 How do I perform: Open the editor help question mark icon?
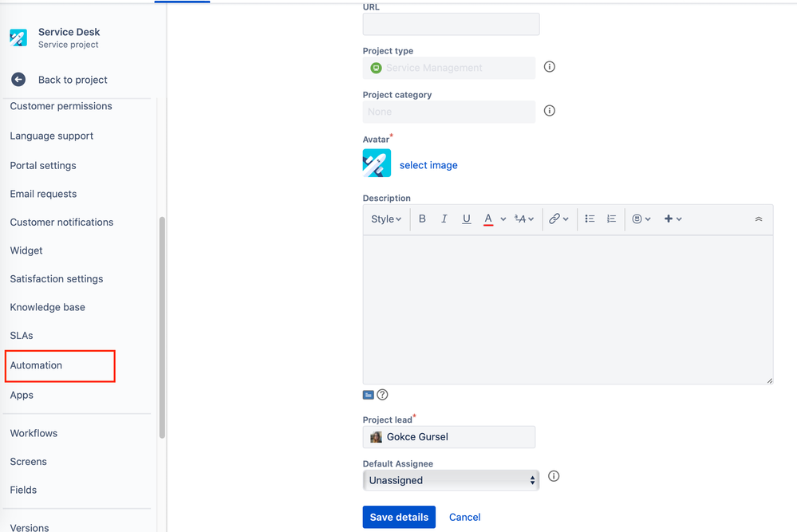(x=382, y=394)
